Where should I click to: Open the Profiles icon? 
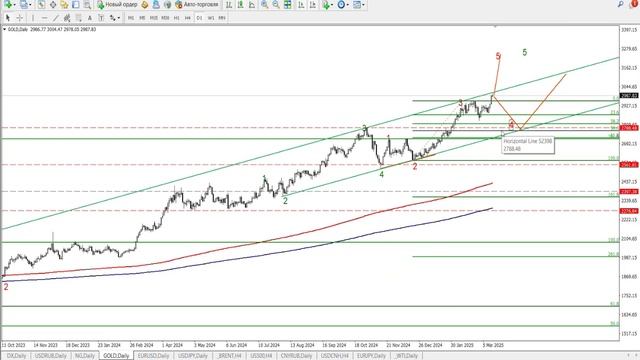(24, 4)
